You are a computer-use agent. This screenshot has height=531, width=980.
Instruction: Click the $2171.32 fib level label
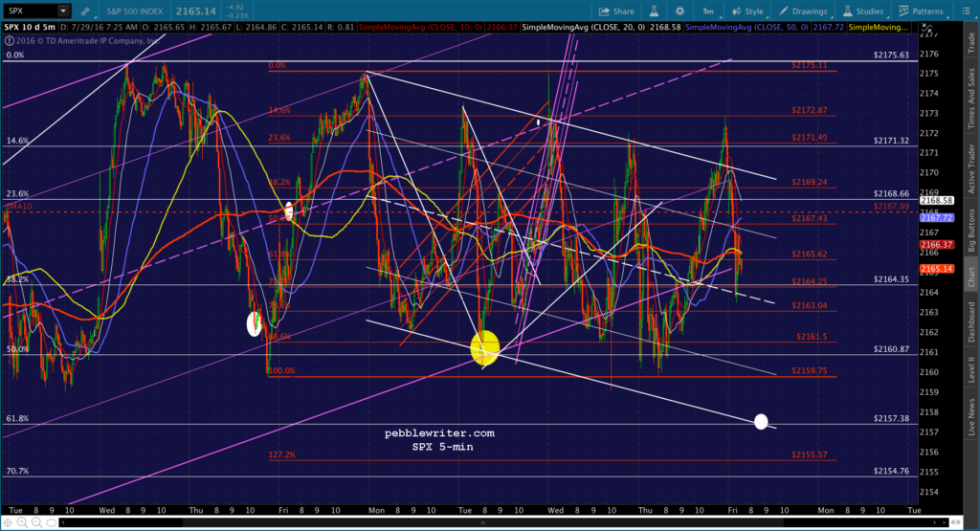point(891,141)
